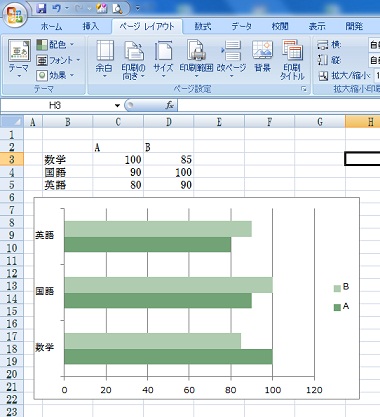The image size is (380, 417).
Task: Open the Name Box dropdown arrow
Action: click(x=117, y=106)
